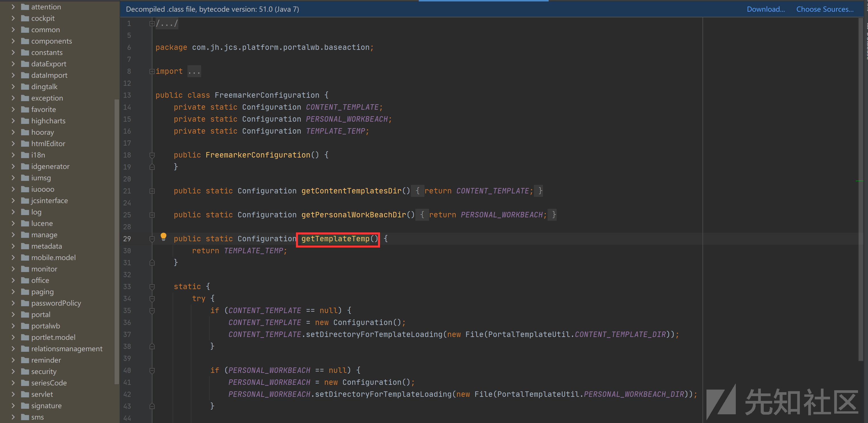
Task: Open the constants folder icon
Action: pyautogui.click(x=25, y=52)
